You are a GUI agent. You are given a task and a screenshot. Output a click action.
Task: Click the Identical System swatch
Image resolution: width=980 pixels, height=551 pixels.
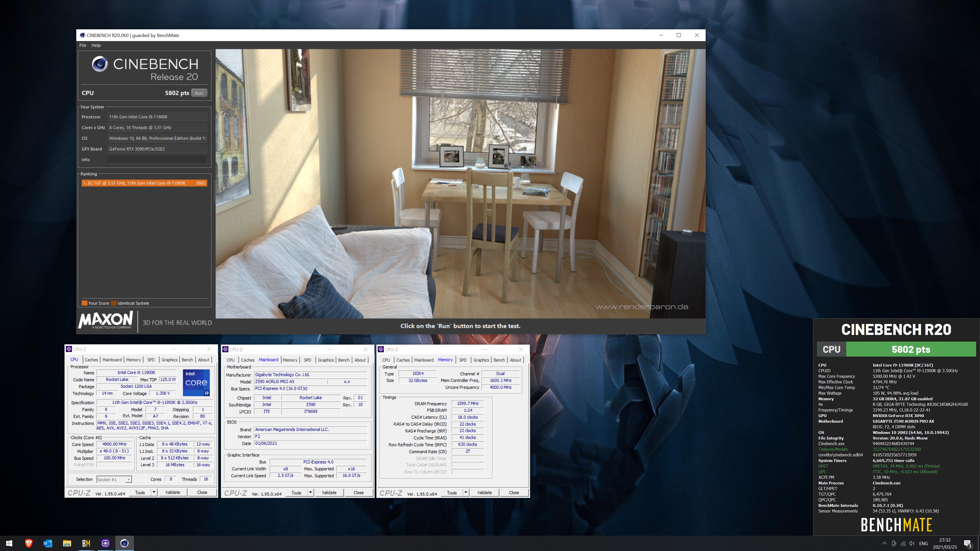pyautogui.click(x=114, y=303)
